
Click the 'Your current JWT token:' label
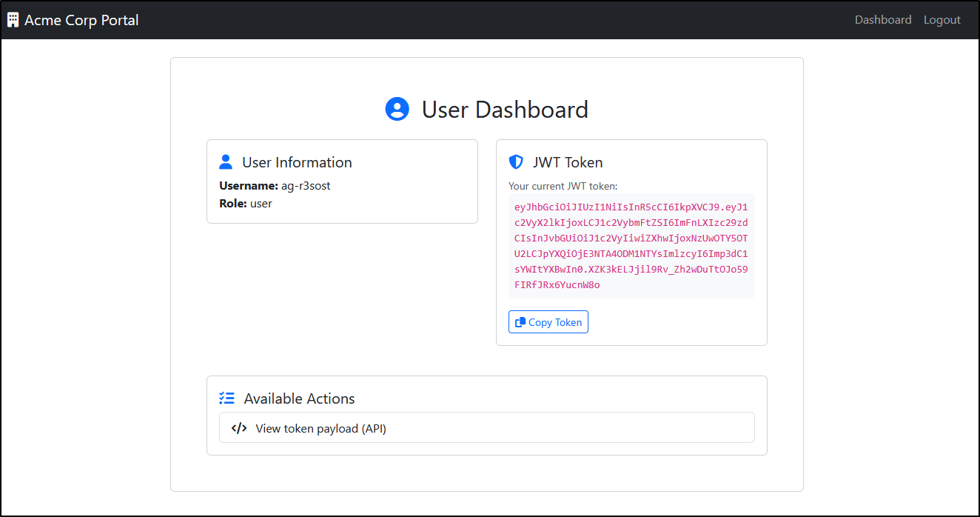(x=563, y=186)
